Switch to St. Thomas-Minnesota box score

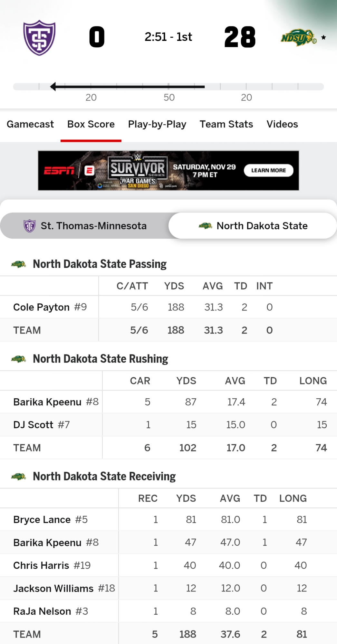85,226
